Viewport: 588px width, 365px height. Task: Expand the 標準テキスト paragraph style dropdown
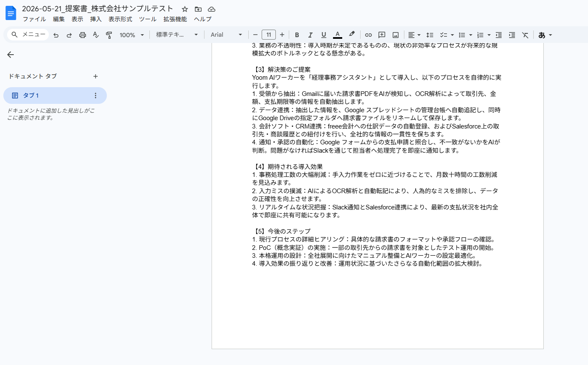tap(177, 35)
